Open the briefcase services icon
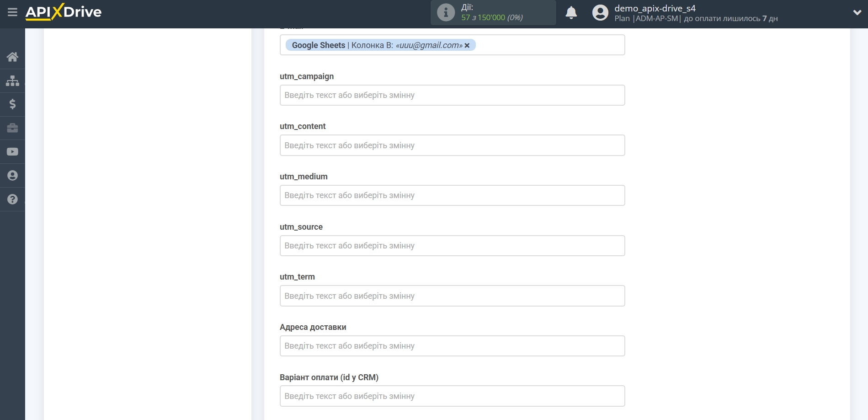This screenshot has height=420, width=868. coord(12,128)
